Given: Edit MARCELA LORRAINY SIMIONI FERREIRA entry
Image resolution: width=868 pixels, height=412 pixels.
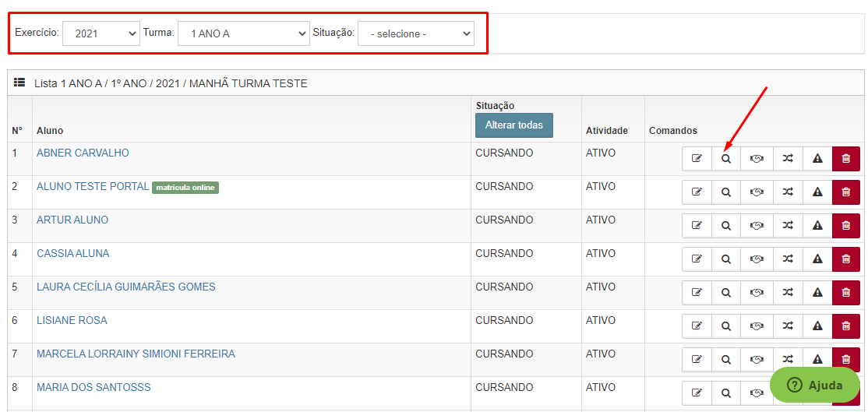Looking at the screenshot, I should click(x=697, y=360).
